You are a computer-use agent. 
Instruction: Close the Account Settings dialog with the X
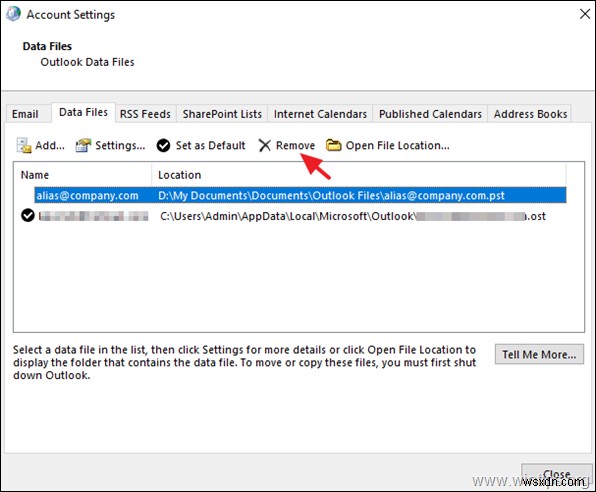(585, 14)
